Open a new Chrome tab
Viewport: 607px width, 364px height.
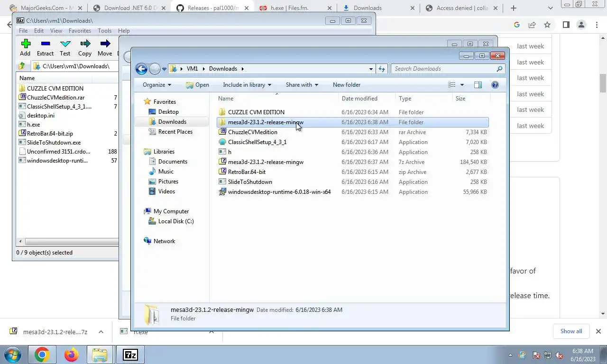513,8
